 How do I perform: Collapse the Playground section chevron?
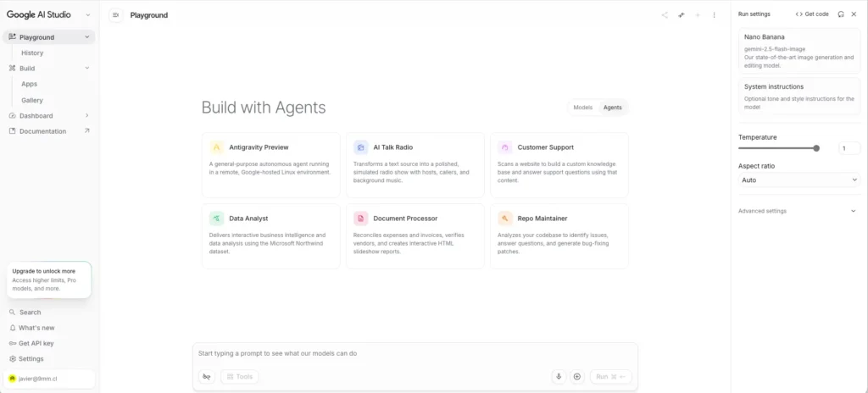[87, 37]
